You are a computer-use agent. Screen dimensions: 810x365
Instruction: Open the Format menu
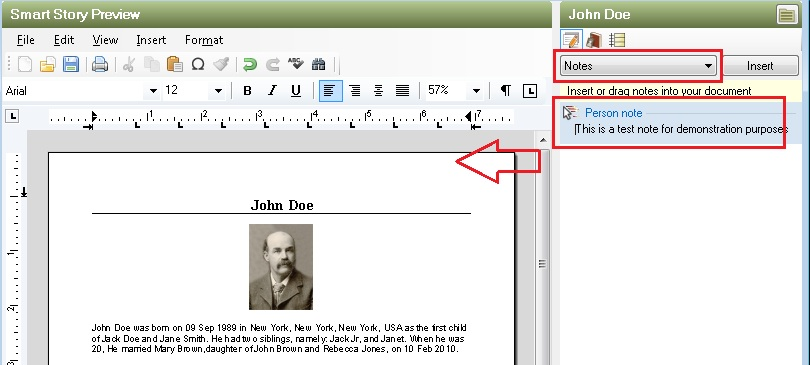pyautogui.click(x=204, y=40)
